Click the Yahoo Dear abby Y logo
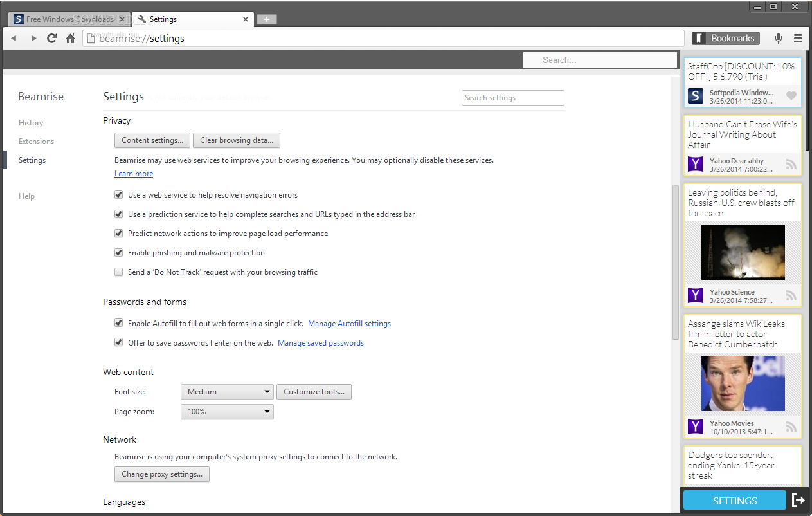 (696, 164)
